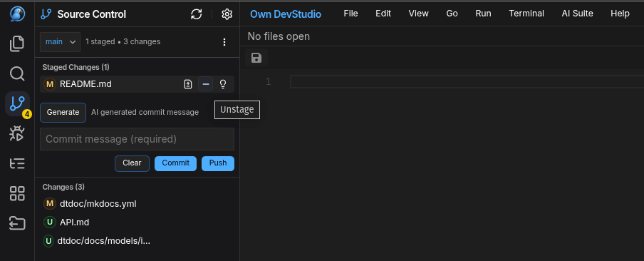Open Source Control settings gear

click(x=227, y=14)
